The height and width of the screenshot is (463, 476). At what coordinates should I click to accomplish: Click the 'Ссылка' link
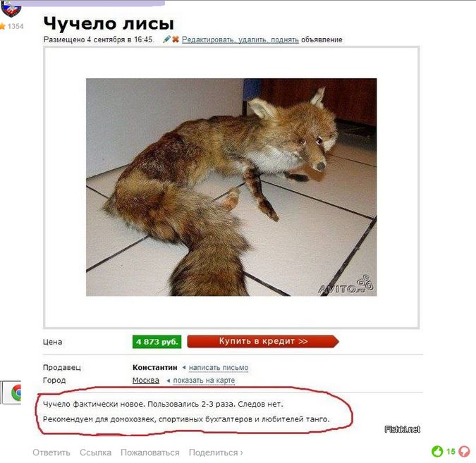(x=95, y=452)
